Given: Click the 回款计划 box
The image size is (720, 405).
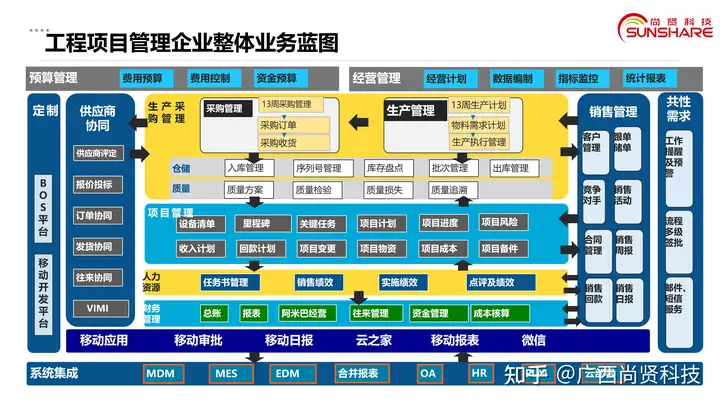Looking at the screenshot, I should 261,249.
